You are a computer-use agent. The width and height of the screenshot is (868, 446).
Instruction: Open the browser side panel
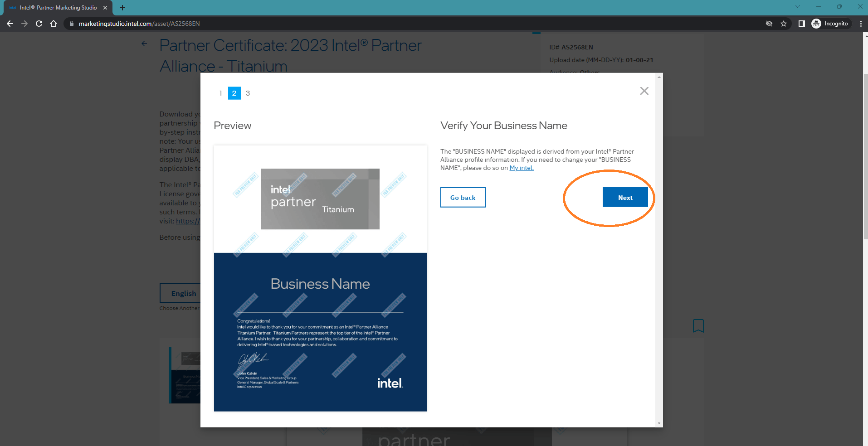pyautogui.click(x=802, y=24)
